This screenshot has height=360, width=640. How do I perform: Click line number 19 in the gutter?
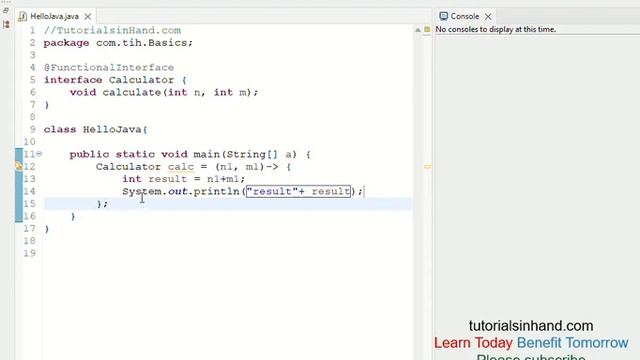pyautogui.click(x=29, y=253)
